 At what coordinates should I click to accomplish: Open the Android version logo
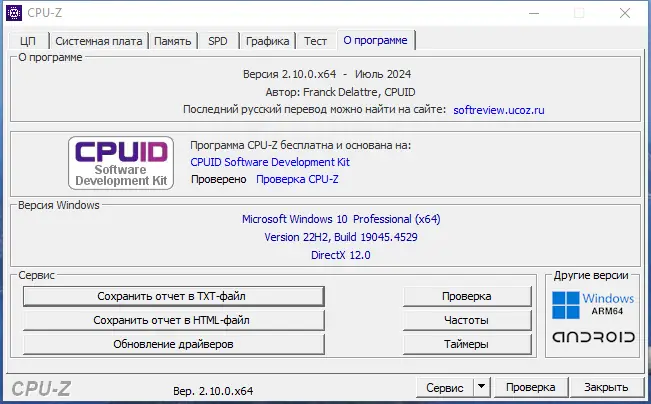pos(593,337)
